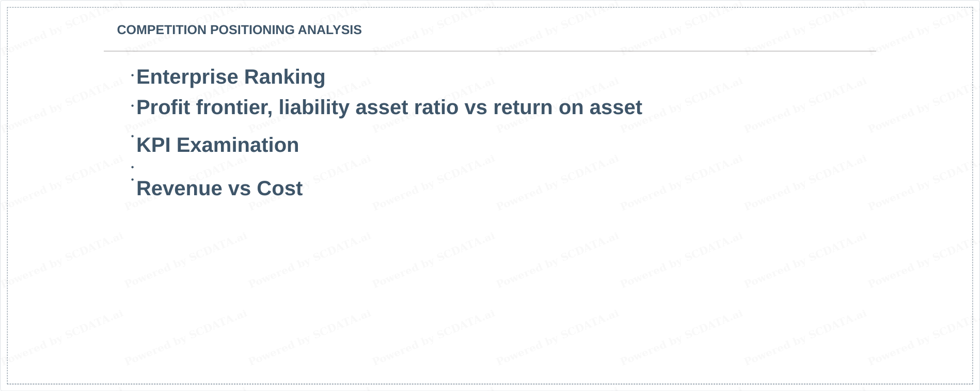Click the horizontal divider line under the title
Image resolution: width=980 pixels, height=391 pixels.
[490, 51]
